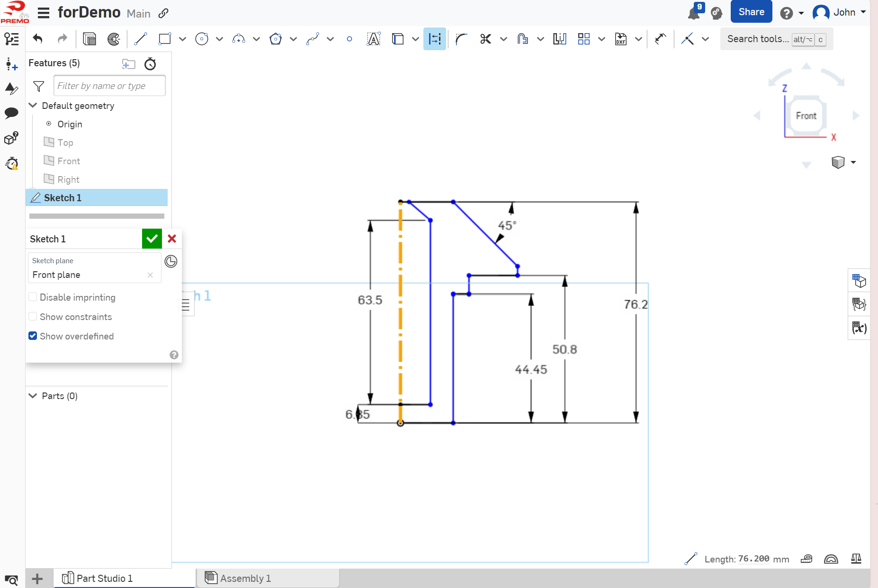Enable Disable imprinting checkbox
This screenshot has height=588, width=878.
tap(33, 297)
